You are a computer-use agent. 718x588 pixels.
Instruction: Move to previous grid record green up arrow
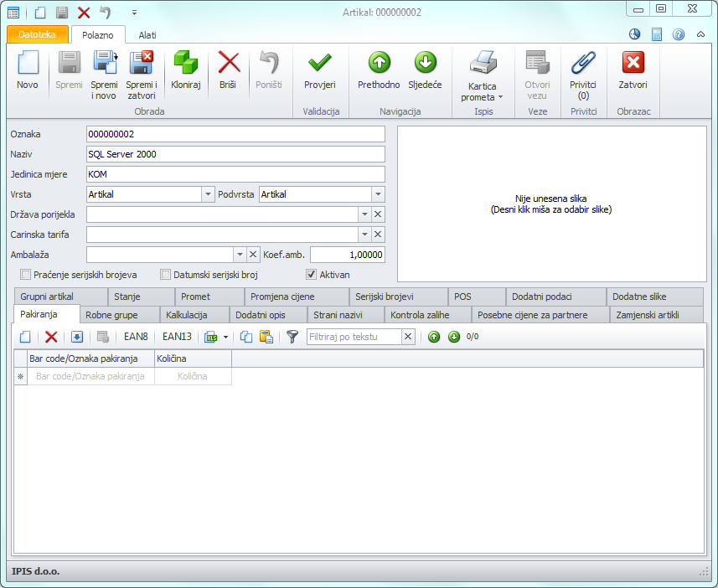tap(434, 337)
